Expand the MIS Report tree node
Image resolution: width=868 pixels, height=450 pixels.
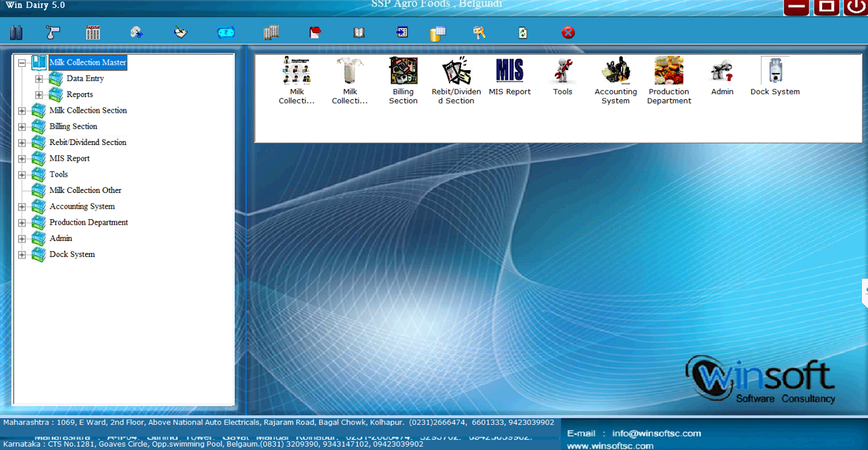pos(22,159)
